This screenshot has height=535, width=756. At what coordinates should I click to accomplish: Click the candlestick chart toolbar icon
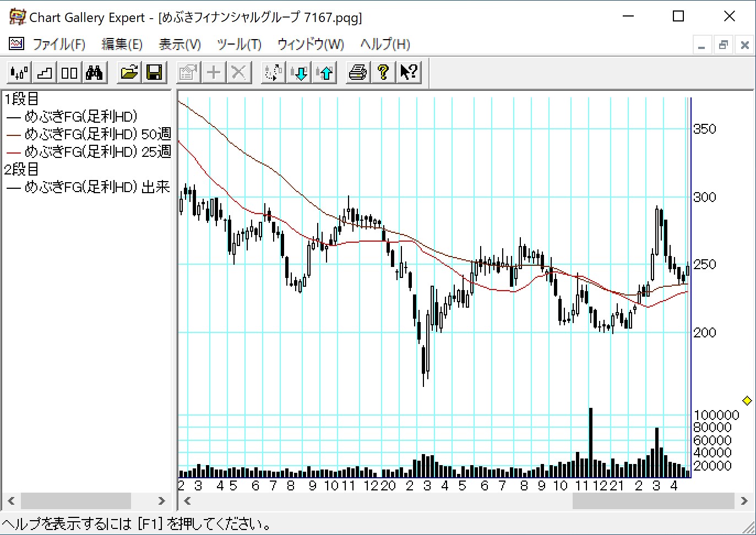point(19,73)
